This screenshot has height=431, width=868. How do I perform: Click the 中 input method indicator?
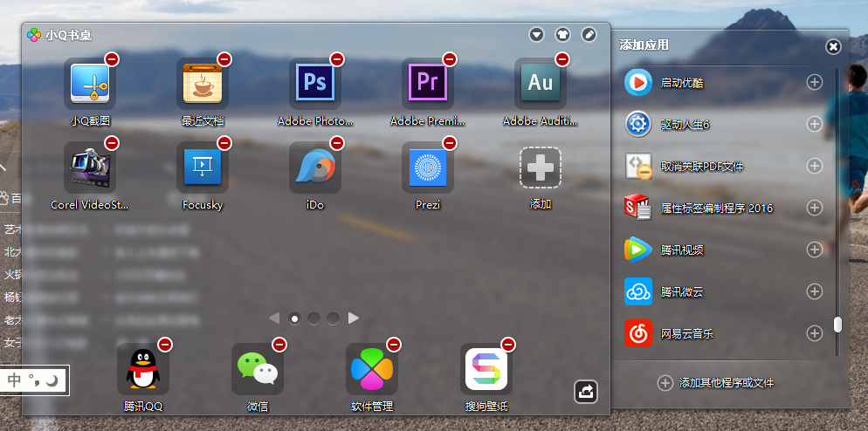tap(14, 380)
